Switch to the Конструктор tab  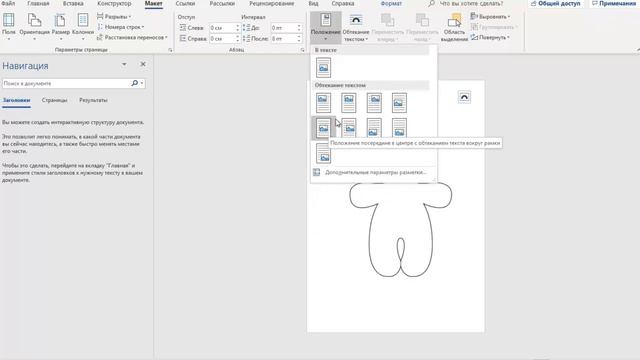pyautogui.click(x=114, y=3)
